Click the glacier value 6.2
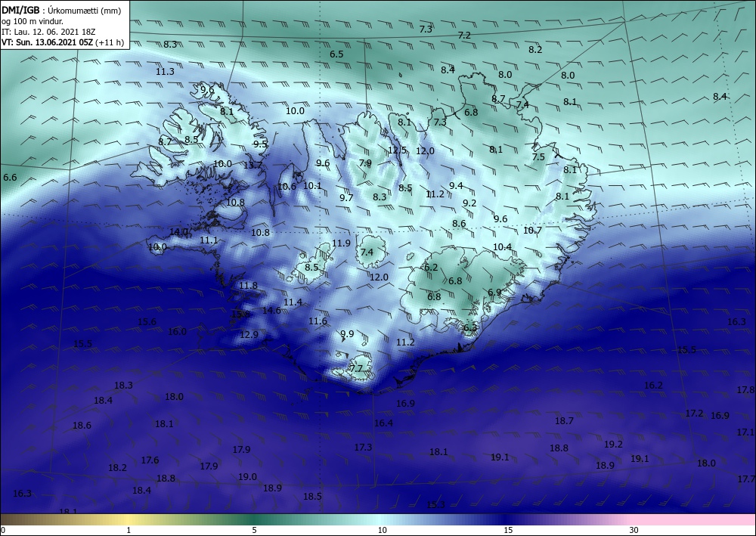 tap(431, 268)
